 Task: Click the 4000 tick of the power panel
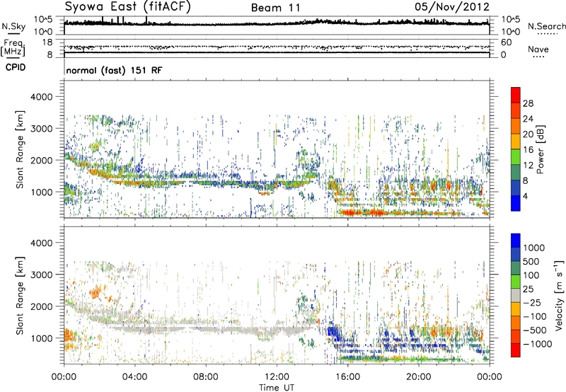[x=43, y=97]
